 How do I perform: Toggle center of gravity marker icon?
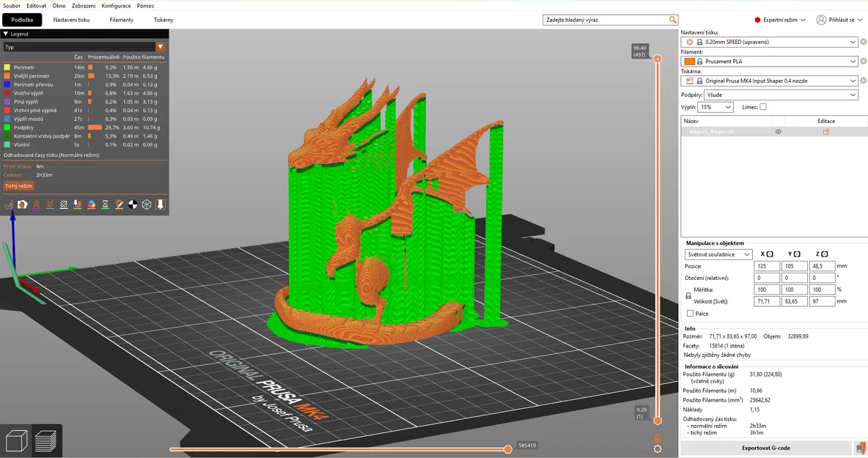[x=133, y=204]
